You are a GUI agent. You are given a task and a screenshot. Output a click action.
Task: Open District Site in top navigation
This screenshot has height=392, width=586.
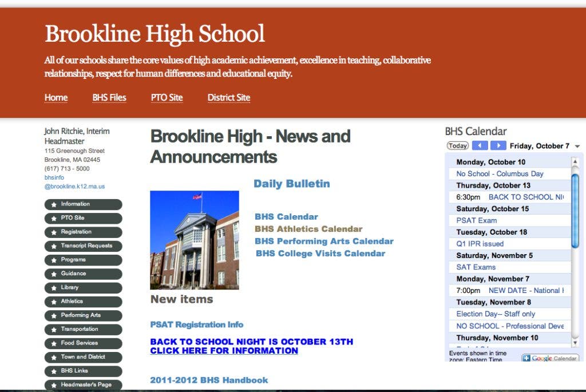pos(229,97)
